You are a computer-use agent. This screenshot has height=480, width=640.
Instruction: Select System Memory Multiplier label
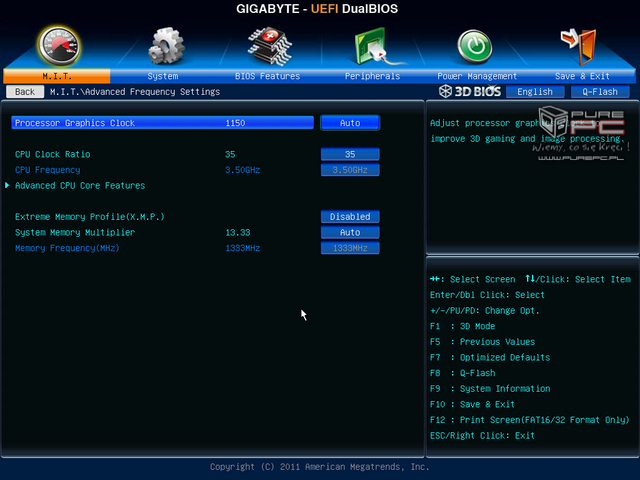tap(75, 233)
